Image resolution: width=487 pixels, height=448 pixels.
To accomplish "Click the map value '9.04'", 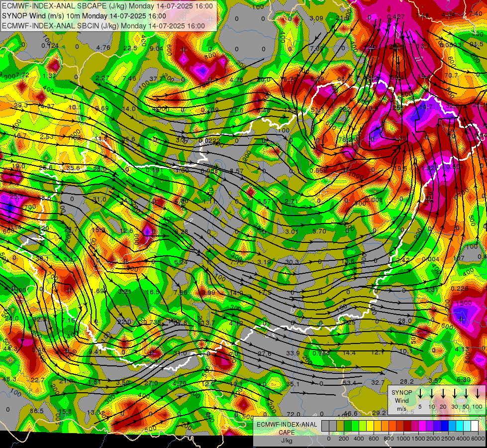I will [156, 48].
